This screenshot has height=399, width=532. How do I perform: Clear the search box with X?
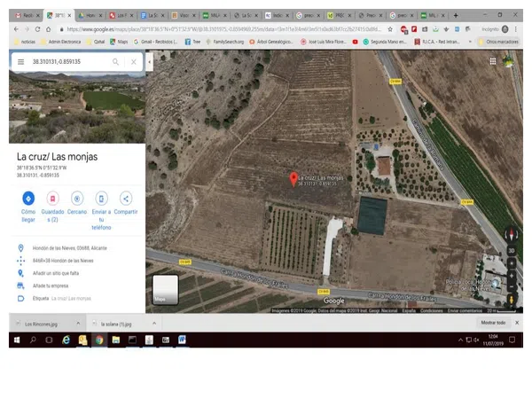pyautogui.click(x=133, y=62)
